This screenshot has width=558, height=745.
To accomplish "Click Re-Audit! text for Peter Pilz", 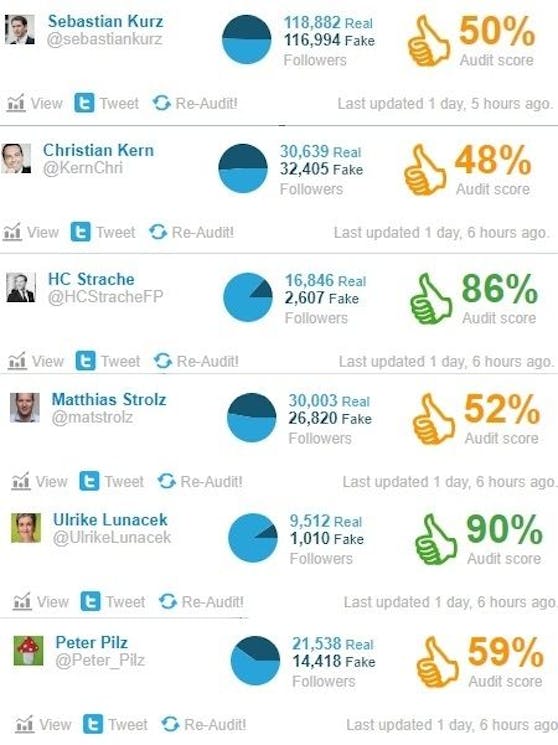I will (x=215, y=725).
